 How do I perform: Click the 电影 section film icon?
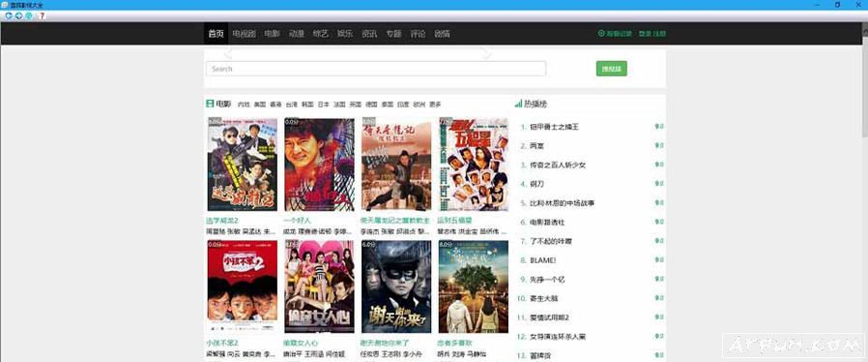(x=210, y=104)
